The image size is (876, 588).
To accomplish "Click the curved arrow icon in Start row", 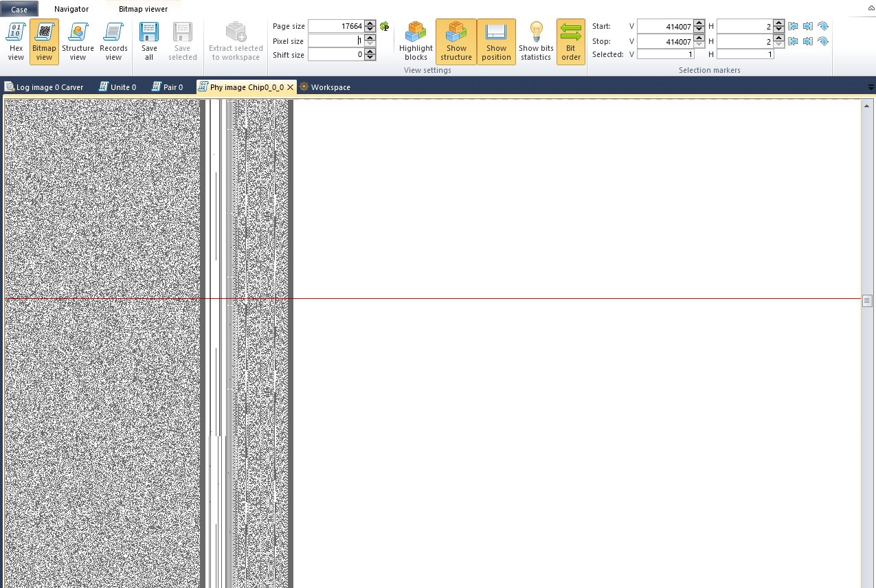I will (x=823, y=26).
